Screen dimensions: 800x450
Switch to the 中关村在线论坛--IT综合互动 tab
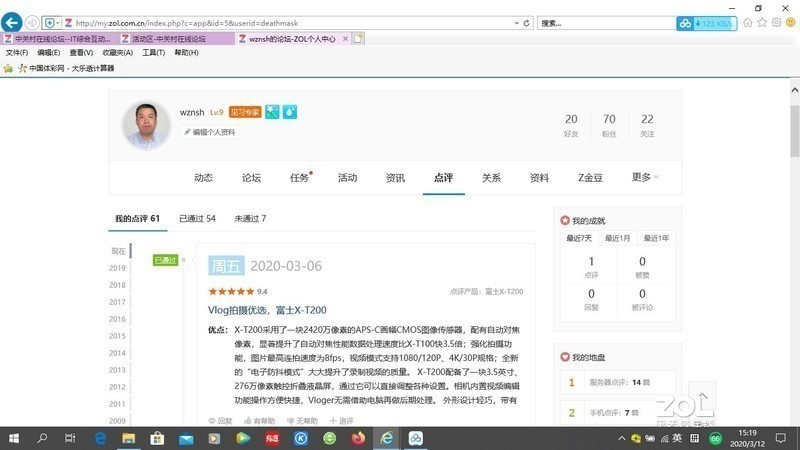point(59,39)
